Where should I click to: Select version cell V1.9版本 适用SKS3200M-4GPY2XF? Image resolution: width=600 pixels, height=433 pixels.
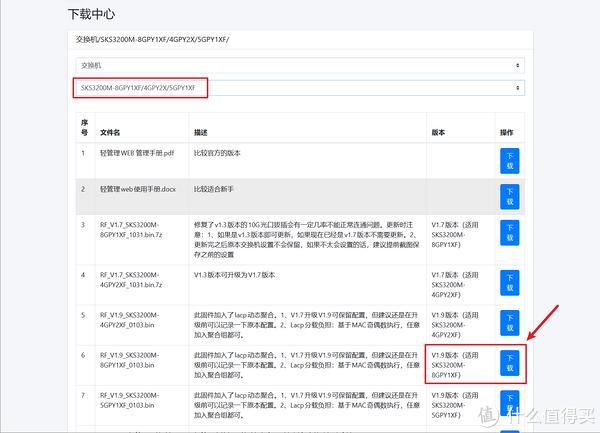point(455,325)
